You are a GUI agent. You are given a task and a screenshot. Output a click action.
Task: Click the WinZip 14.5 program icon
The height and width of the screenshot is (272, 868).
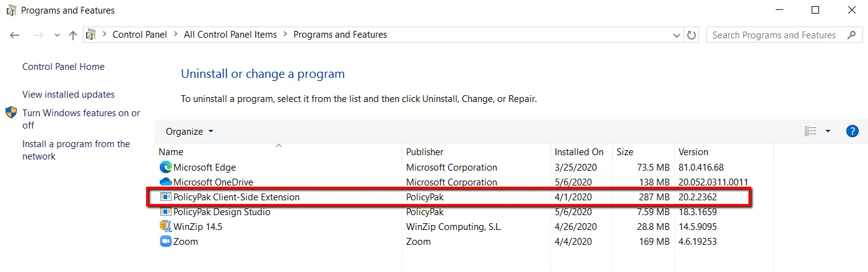point(165,227)
